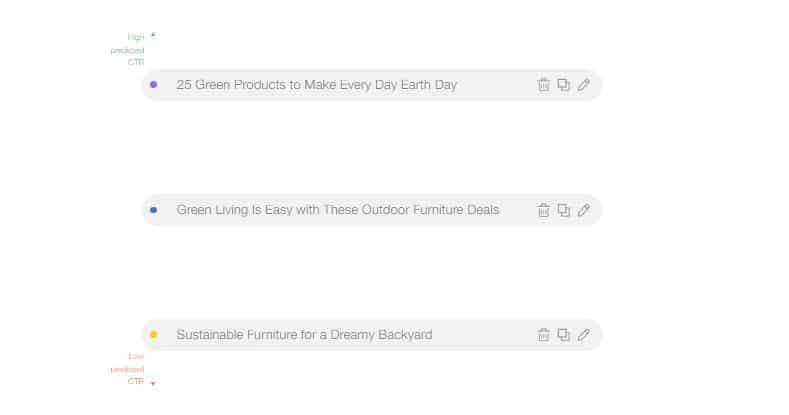Click the blank pill area after 'Dreamy Backyard' text
Image resolution: width=789 pixels, height=415 pixels.
[x=483, y=335]
